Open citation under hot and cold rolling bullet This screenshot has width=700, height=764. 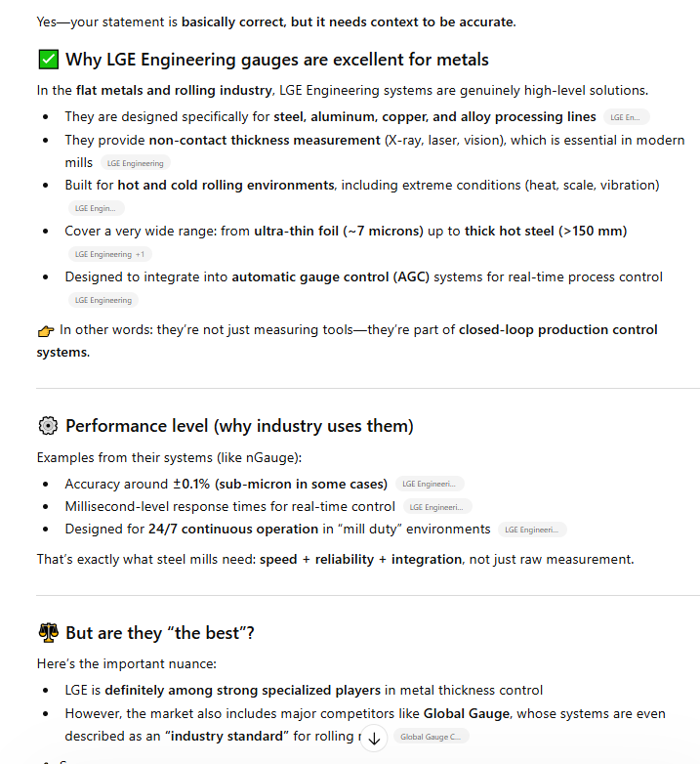96,208
